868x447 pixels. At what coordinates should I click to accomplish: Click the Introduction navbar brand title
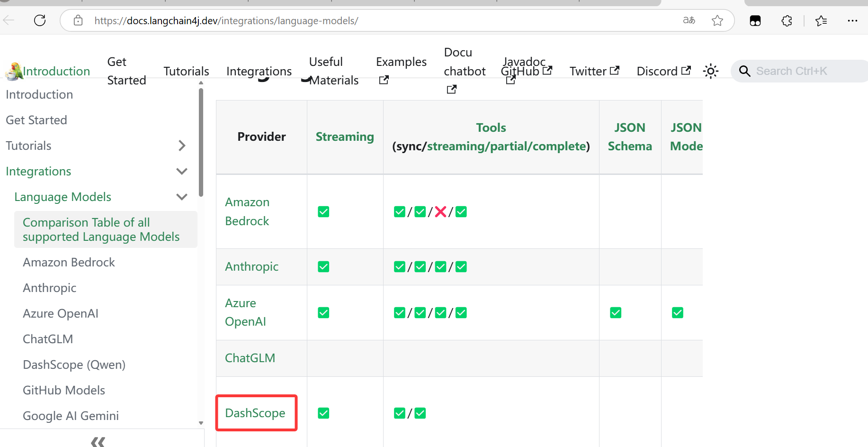click(x=56, y=71)
